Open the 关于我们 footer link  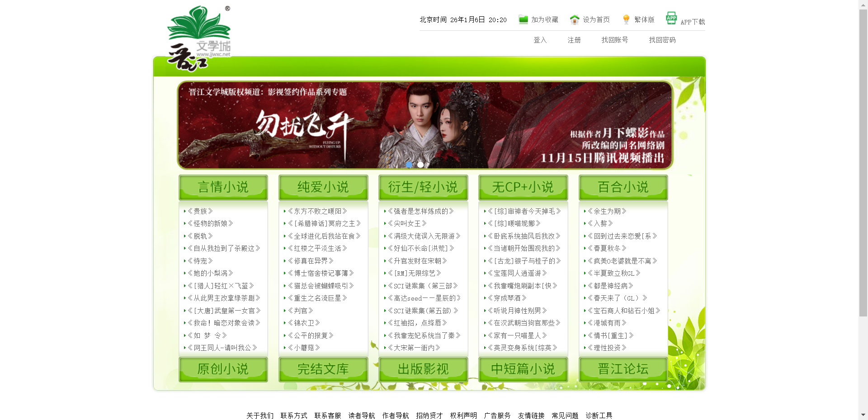(x=260, y=415)
